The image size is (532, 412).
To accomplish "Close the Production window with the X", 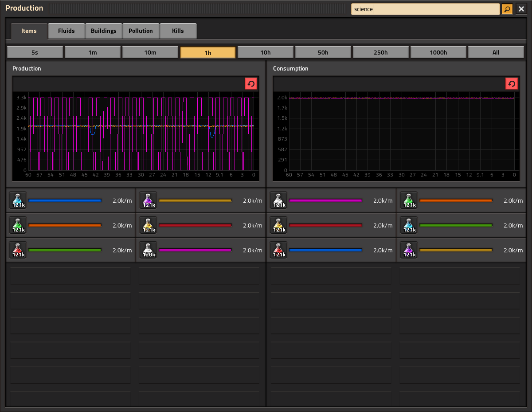I will coord(521,9).
